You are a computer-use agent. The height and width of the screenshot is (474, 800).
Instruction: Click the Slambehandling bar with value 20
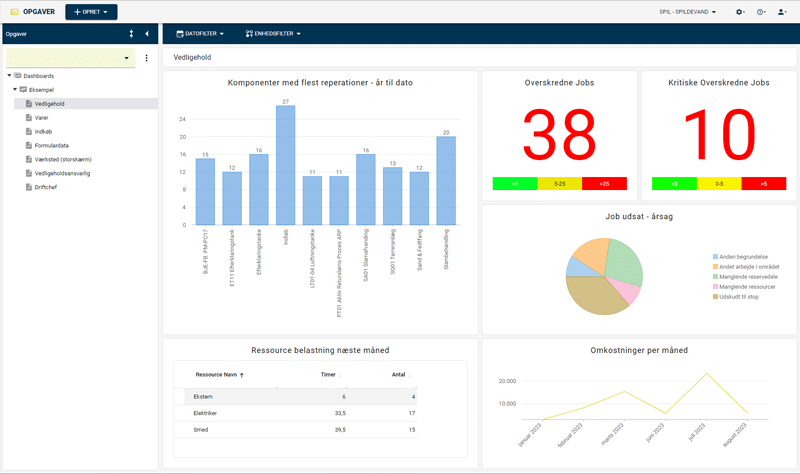click(x=446, y=181)
